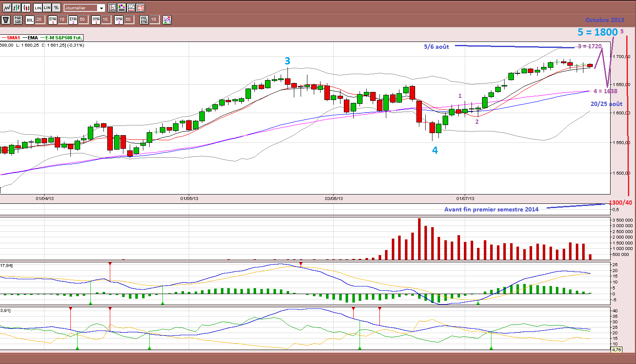Enable logarithmic LOG price scale
The width and height of the screenshot is (636, 364).
click(38, 8)
